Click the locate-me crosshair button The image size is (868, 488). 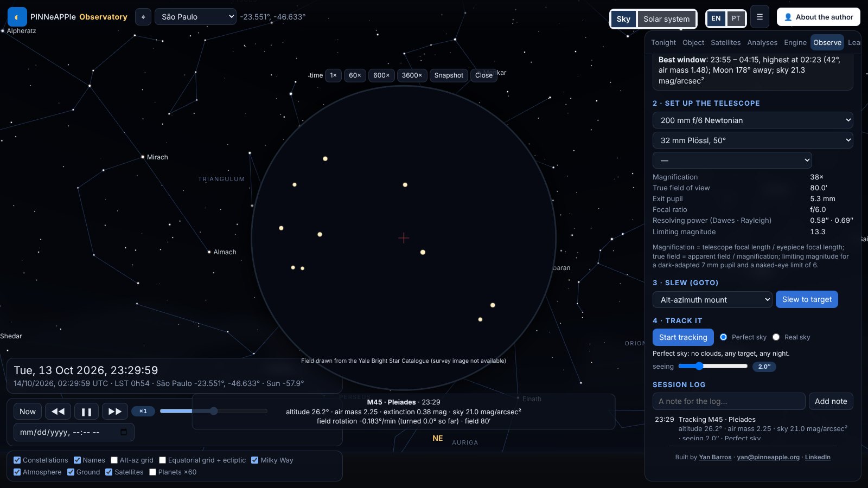click(143, 17)
